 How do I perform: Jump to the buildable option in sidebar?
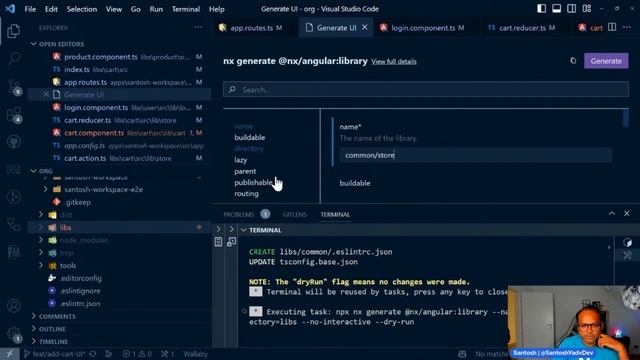249,138
